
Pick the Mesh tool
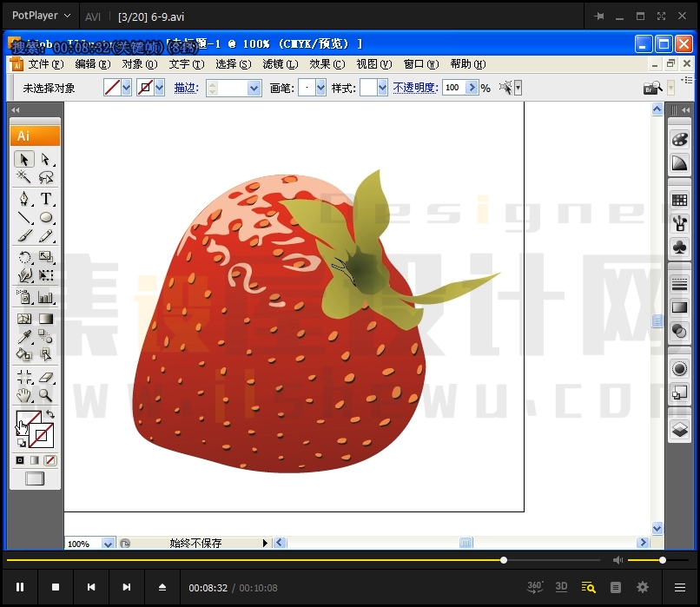coord(24,318)
